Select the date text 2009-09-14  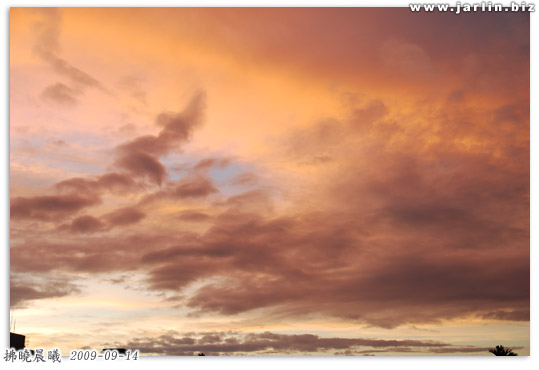coord(104,356)
